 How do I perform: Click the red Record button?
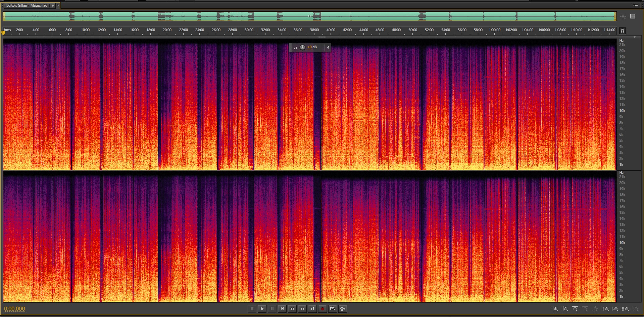(x=323, y=309)
